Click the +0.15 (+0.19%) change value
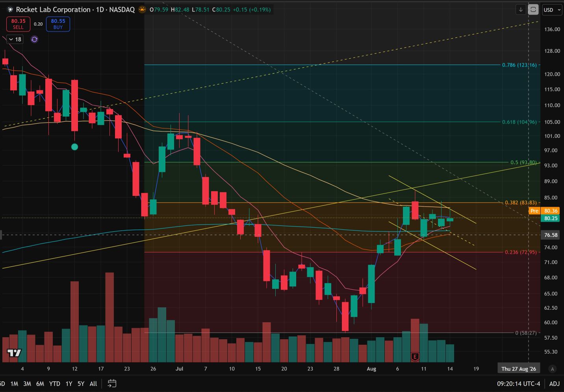The image size is (564, 392). click(x=252, y=9)
